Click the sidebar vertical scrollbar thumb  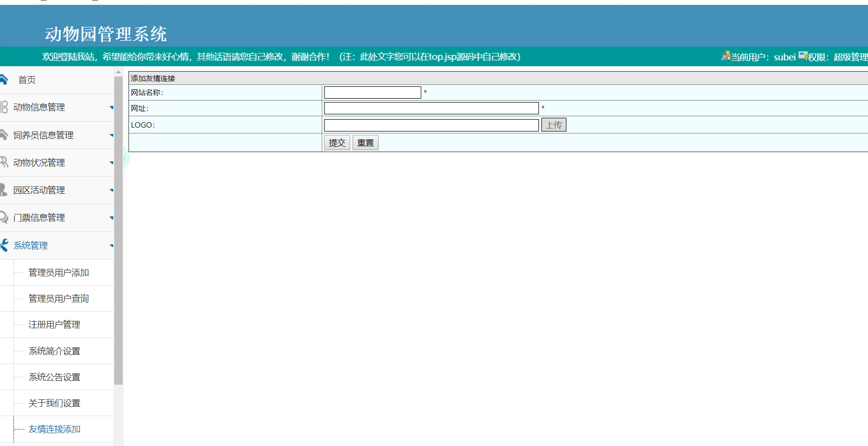(118, 231)
